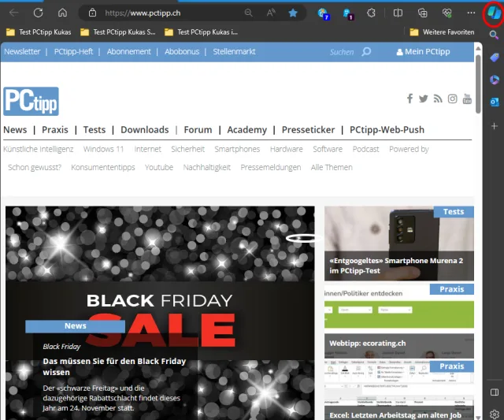
Task: Open Sicherheit topic link
Action: point(187,149)
